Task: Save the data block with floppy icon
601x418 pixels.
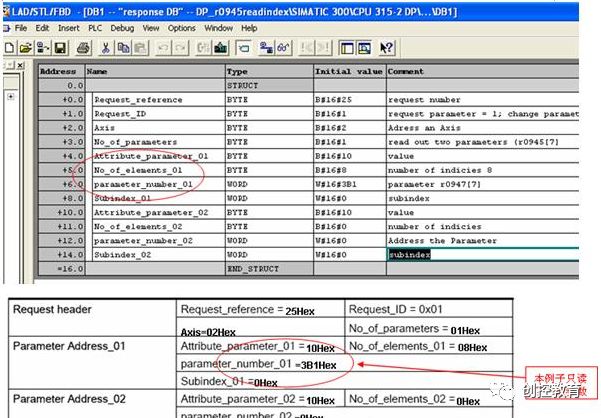Action: pyautogui.click(x=60, y=48)
